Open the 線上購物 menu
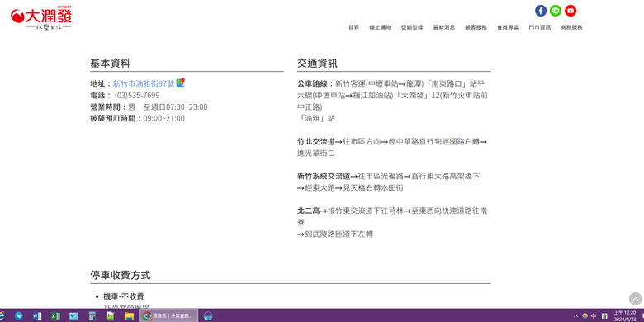Image resolution: width=644 pixels, height=322 pixels. [x=381, y=27]
